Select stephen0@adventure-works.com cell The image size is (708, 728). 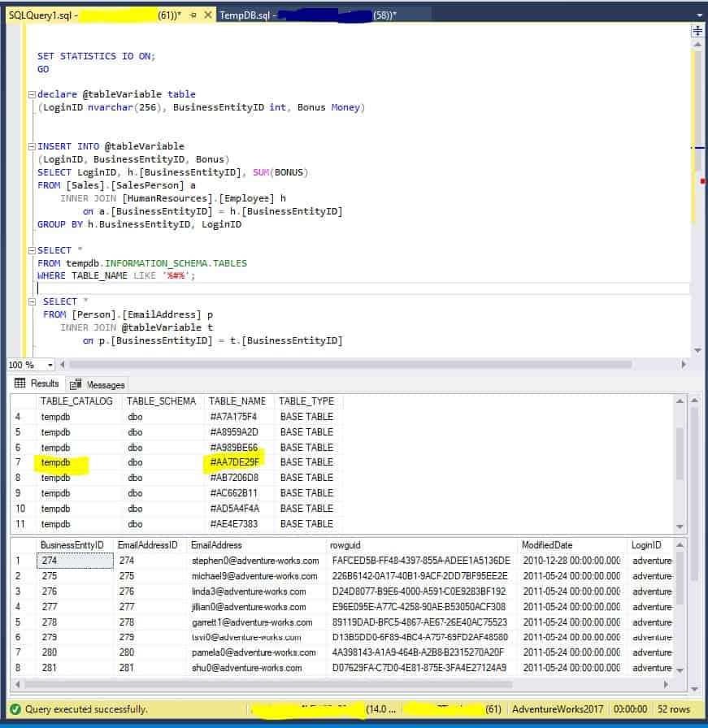tap(255, 561)
